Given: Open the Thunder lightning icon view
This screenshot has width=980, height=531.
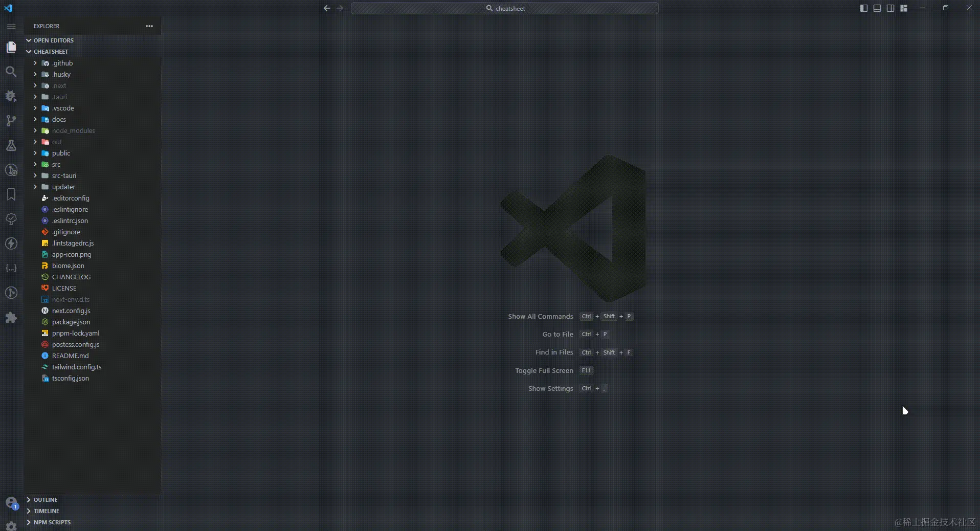Looking at the screenshot, I should 11,244.
